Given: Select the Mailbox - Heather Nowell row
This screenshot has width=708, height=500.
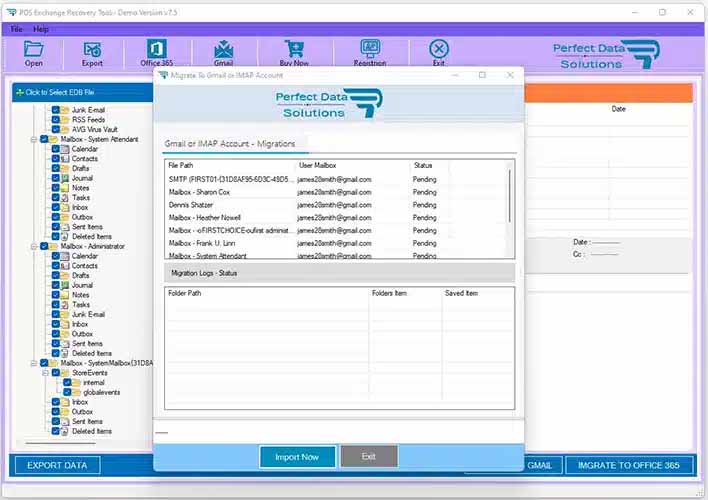Looking at the screenshot, I should point(338,218).
